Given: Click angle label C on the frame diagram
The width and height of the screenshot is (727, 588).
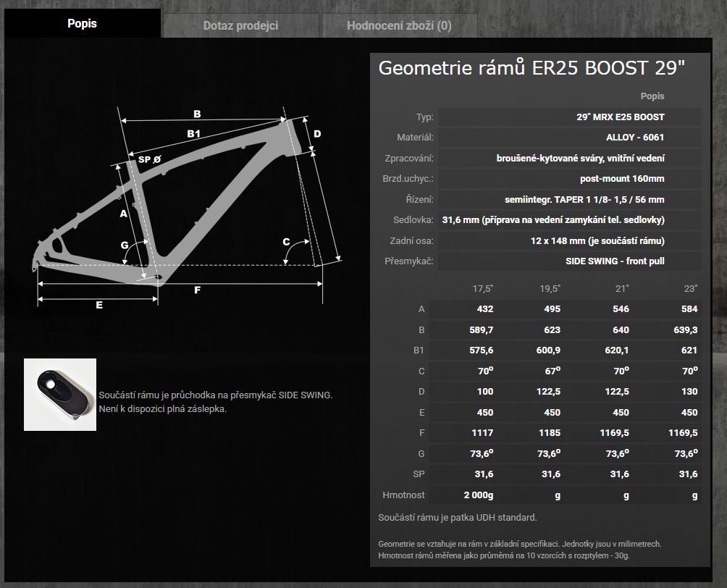Looking at the screenshot, I should tap(286, 241).
